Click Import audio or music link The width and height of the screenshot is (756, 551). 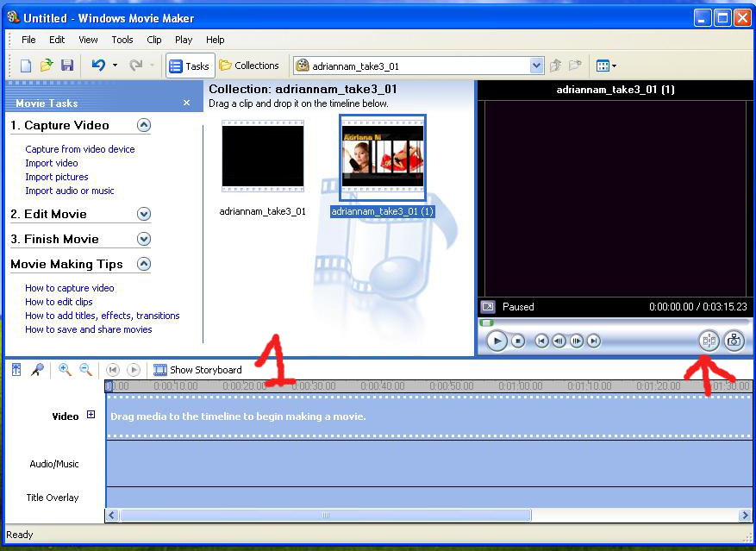point(70,191)
